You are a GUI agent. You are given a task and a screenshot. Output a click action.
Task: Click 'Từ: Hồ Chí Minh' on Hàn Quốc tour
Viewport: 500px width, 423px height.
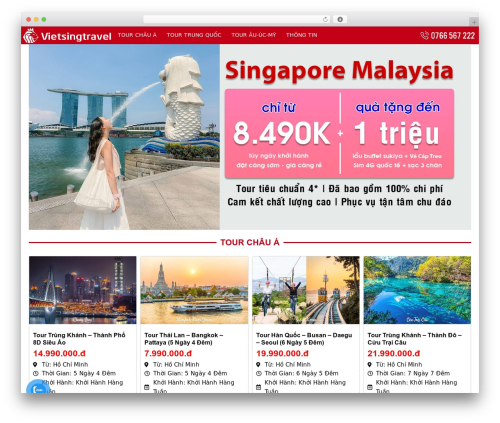tap(287, 364)
